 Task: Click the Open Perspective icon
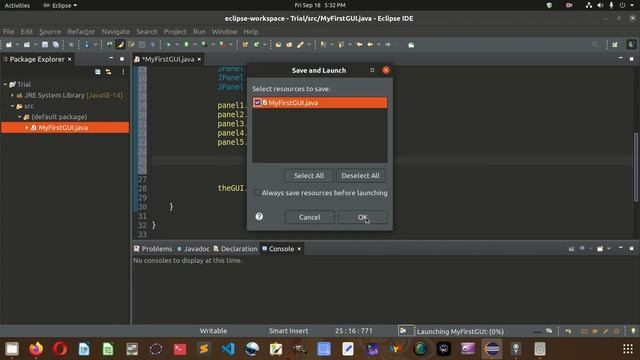(615, 44)
